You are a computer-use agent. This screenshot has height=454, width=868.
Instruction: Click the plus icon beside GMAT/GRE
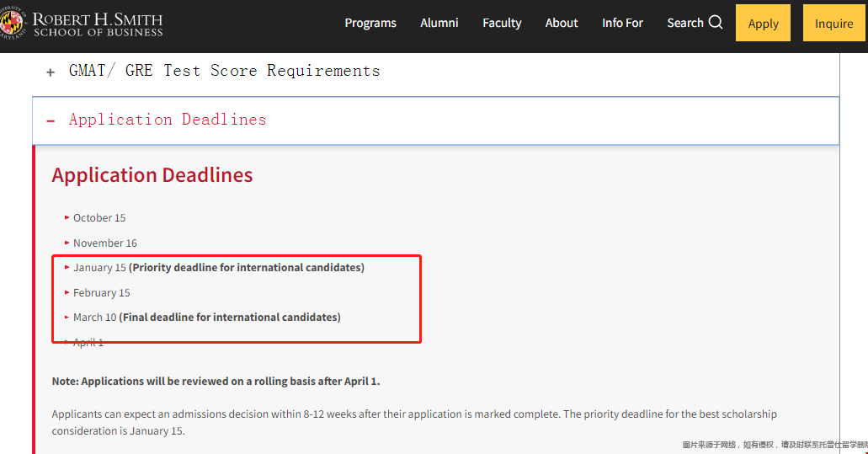pos(51,72)
